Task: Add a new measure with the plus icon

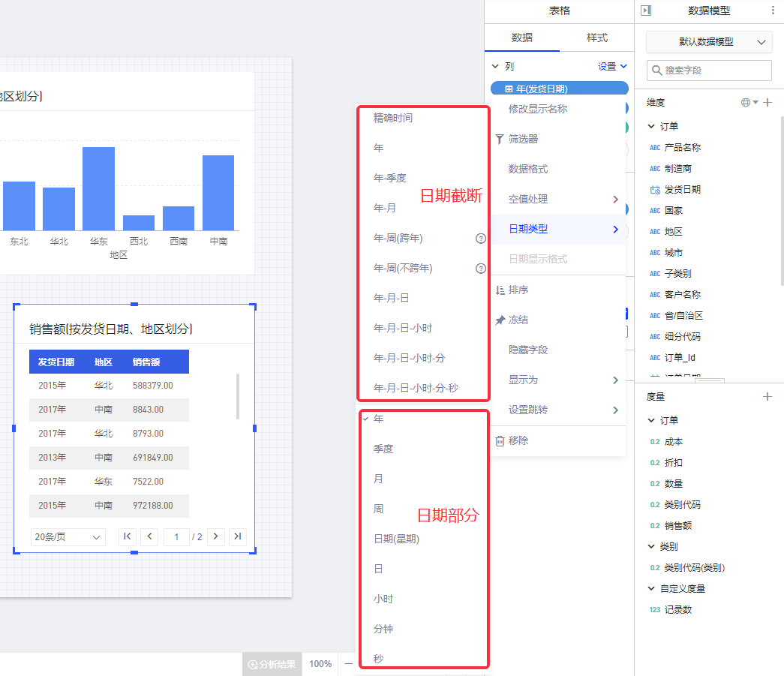Action: point(767,397)
